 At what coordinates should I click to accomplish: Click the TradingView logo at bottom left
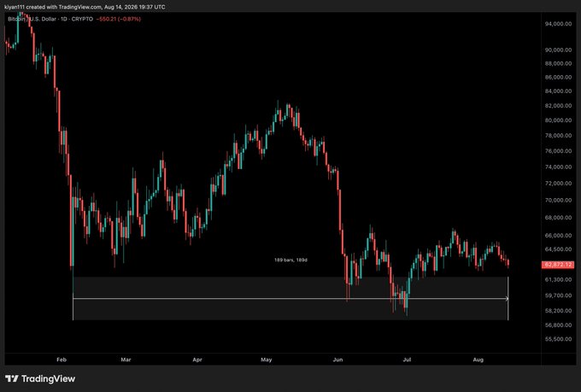coord(40,378)
